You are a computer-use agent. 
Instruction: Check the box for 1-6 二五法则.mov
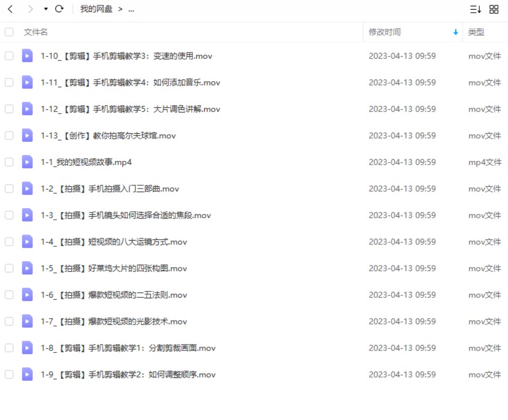click(9, 295)
